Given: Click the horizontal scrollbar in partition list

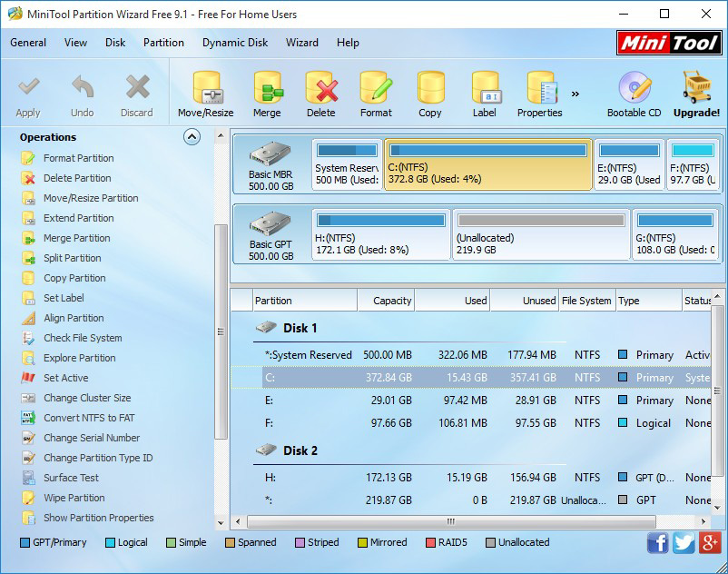Looking at the screenshot, I should point(451,521).
